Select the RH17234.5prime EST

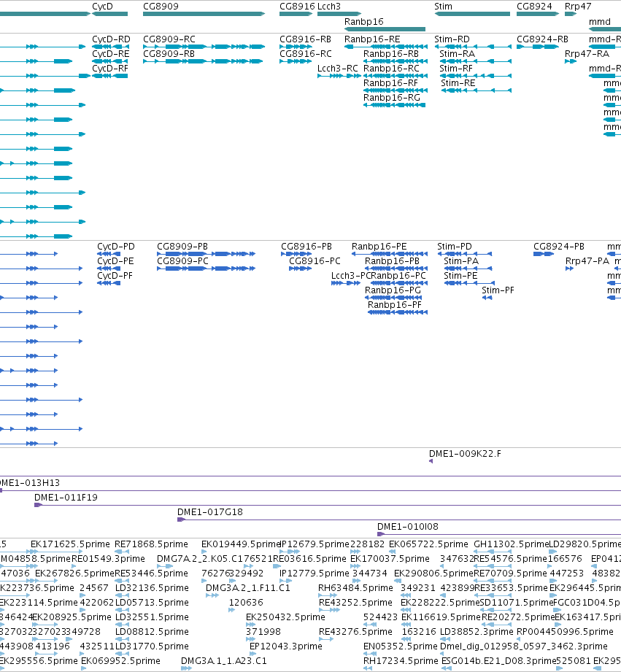pyautogui.click(x=368, y=668)
